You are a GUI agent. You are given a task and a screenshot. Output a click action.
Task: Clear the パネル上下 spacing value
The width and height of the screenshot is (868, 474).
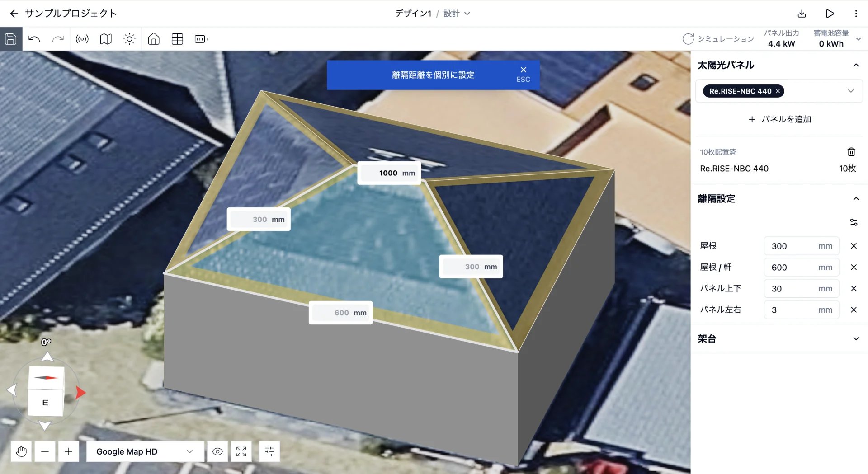coord(854,288)
